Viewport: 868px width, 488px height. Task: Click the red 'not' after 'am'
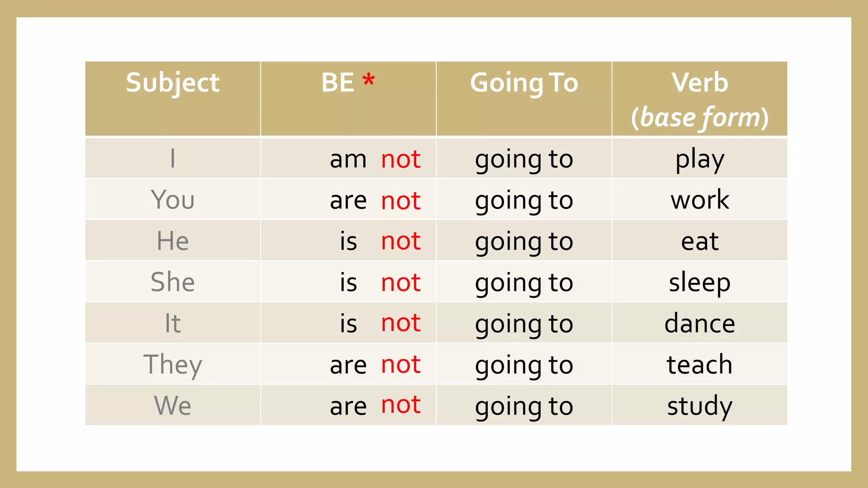[401, 159]
